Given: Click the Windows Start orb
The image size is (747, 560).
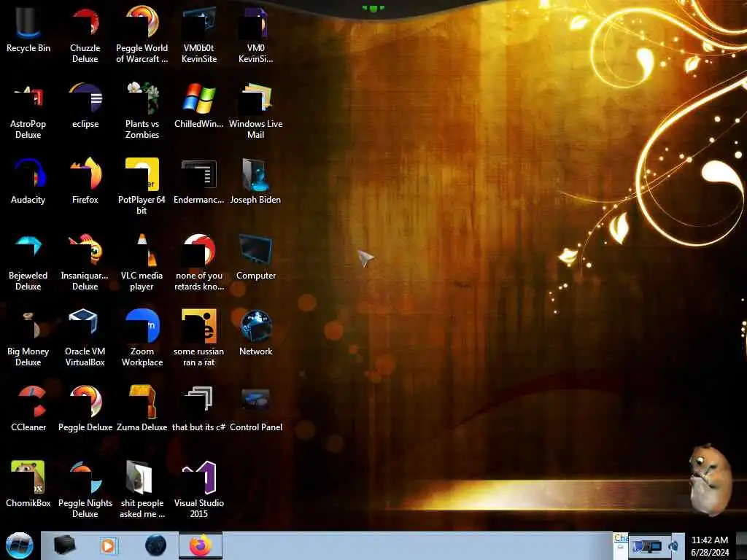Looking at the screenshot, I should 20,545.
